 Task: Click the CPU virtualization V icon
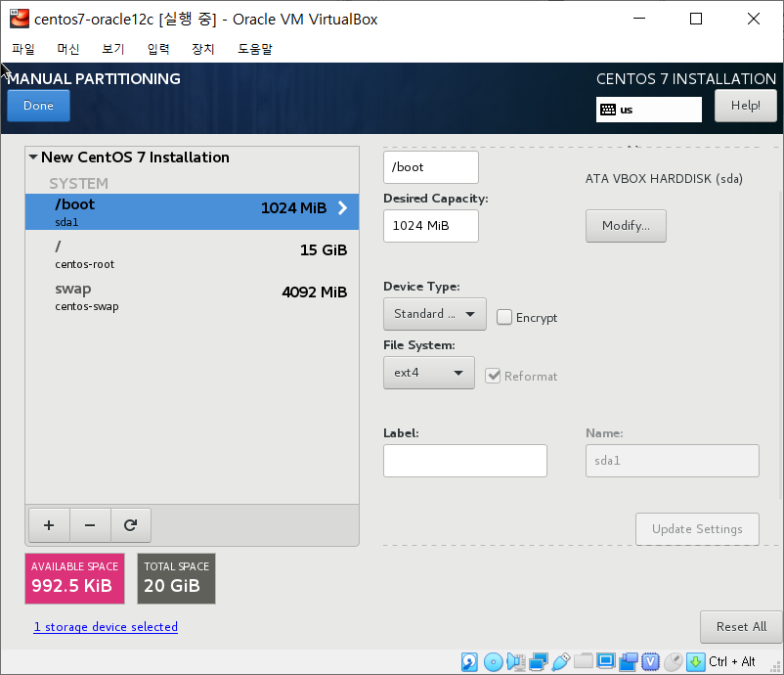(x=650, y=661)
